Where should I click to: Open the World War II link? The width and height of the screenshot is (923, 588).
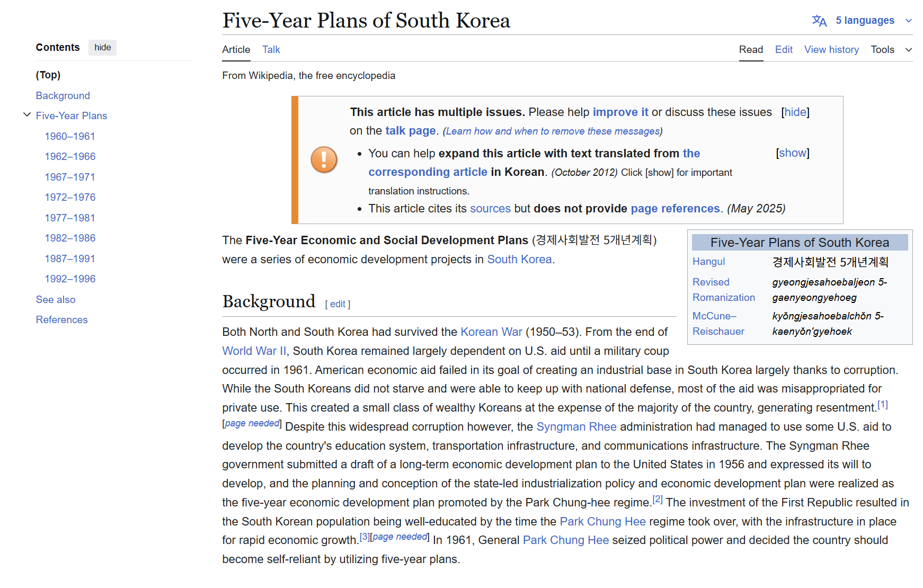point(254,351)
